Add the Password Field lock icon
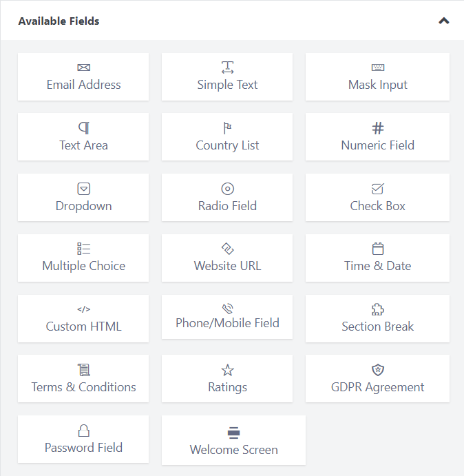Image resolution: width=464 pixels, height=476 pixels. click(x=83, y=431)
